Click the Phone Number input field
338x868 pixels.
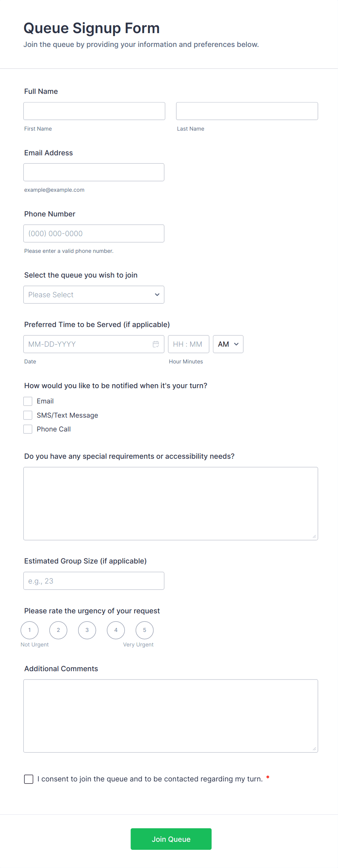click(94, 234)
